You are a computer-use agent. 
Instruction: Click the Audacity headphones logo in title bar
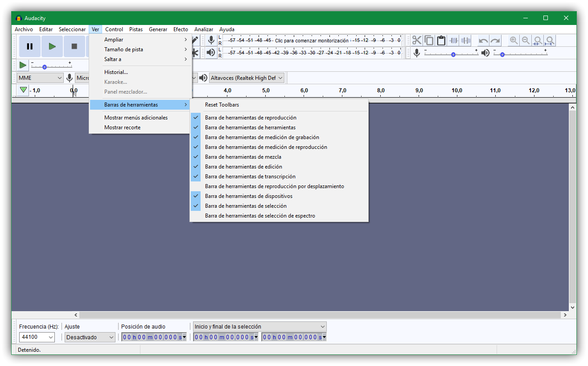(19, 18)
